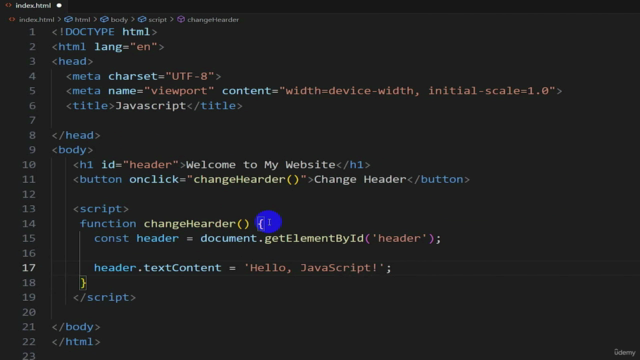Screen dimensions: 640x360
Task: Click the "UTF-8" charset value
Action: click(190, 76)
